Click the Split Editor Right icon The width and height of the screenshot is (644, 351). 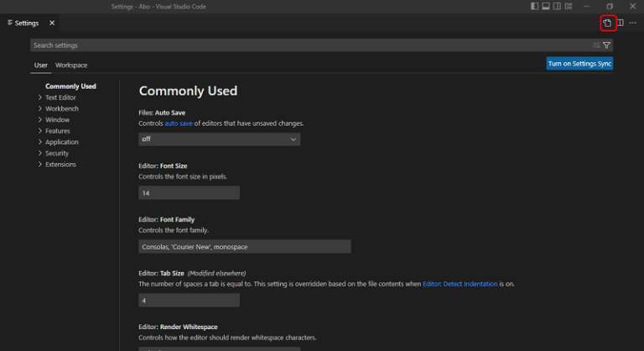621,23
